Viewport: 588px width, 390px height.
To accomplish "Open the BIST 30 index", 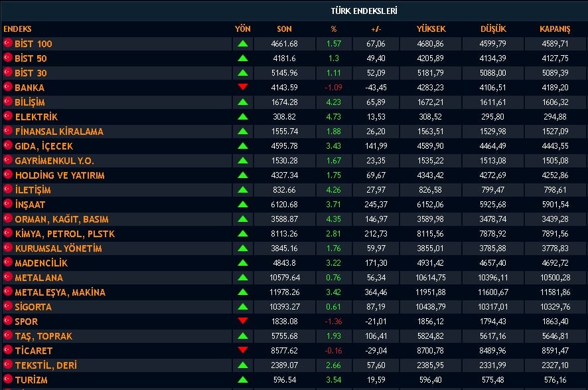I will 31,73.
